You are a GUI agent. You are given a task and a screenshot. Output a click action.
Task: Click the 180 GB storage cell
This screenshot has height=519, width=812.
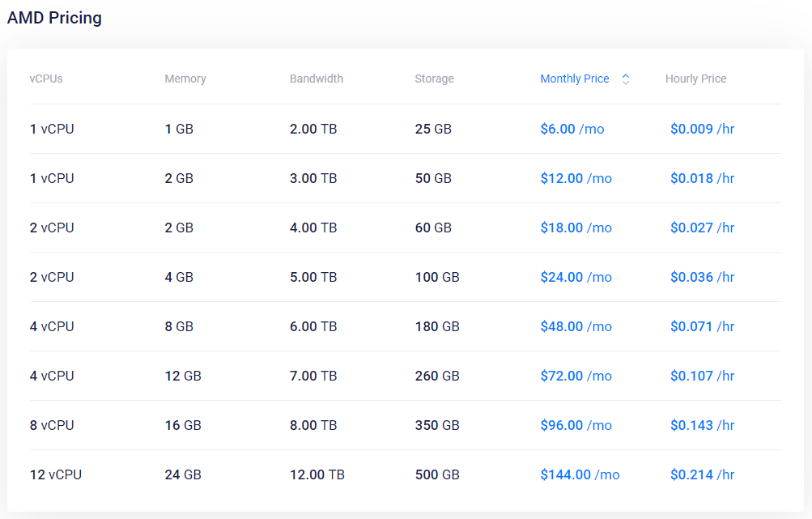(437, 326)
